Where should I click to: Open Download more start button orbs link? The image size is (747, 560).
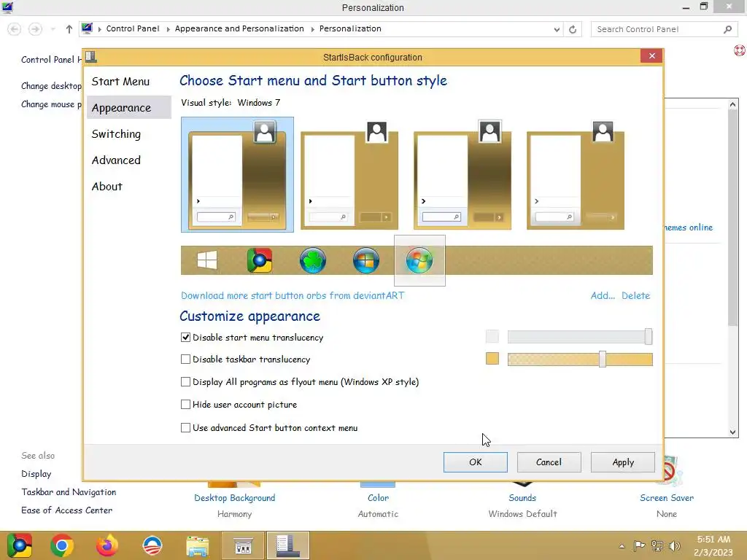coord(293,295)
